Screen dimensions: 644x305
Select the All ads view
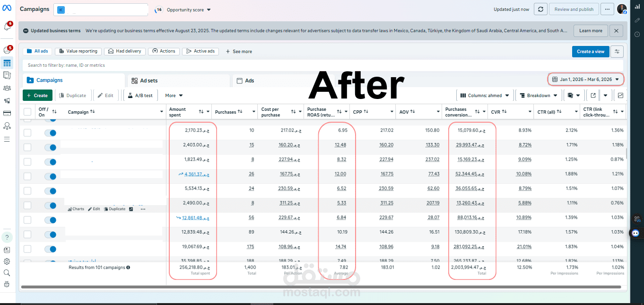(37, 51)
